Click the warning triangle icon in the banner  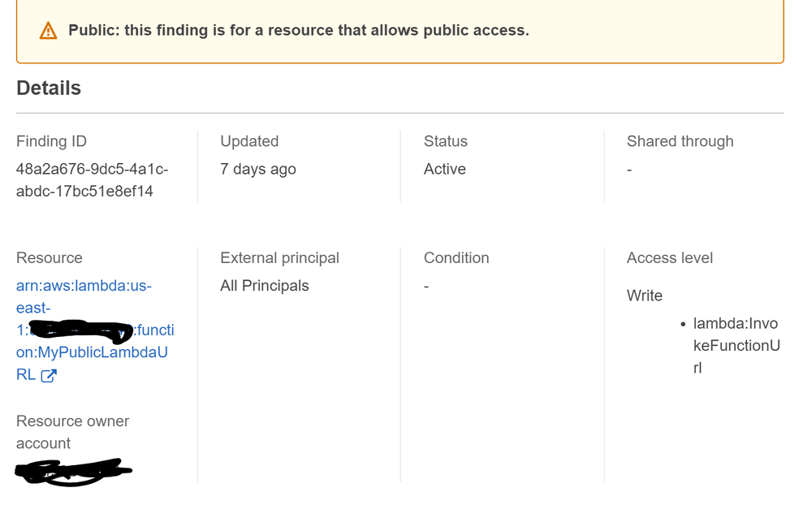(49, 31)
